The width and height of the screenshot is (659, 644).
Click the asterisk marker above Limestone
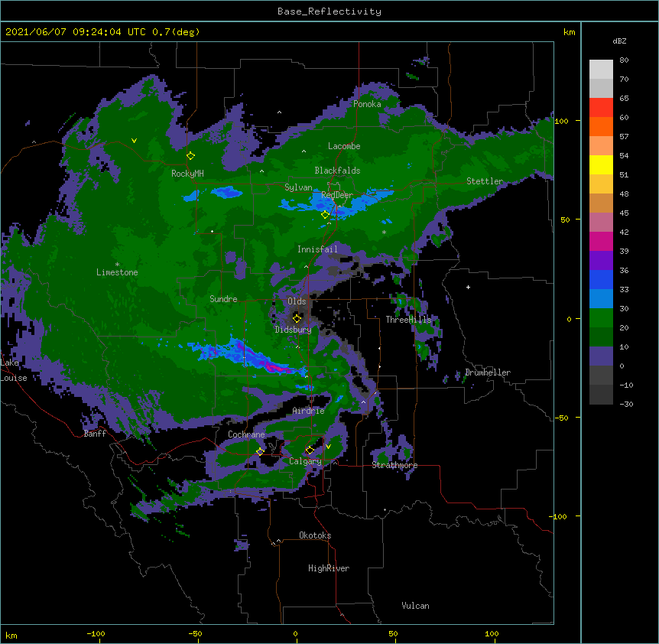click(117, 265)
